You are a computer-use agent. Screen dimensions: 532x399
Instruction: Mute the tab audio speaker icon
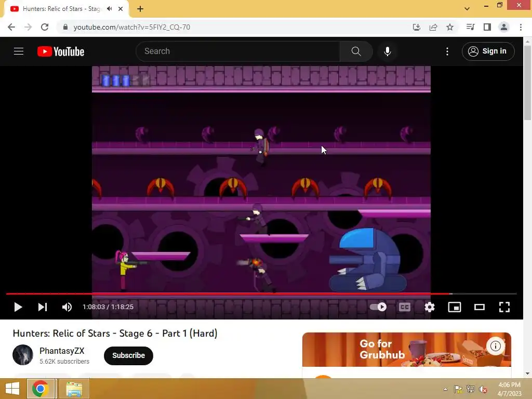click(x=109, y=9)
